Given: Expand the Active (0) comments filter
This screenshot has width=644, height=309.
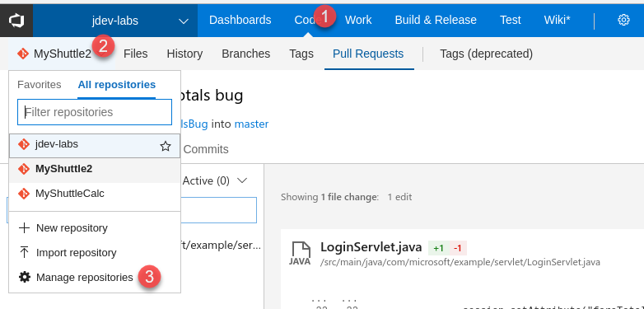Looking at the screenshot, I should pos(243,180).
